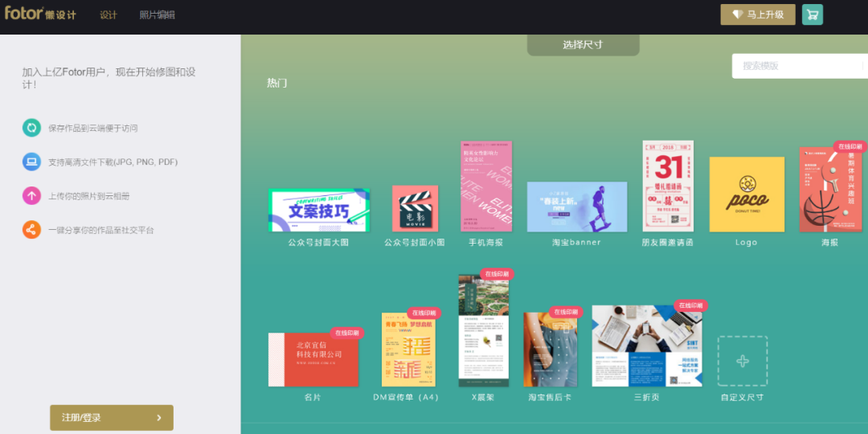The width and height of the screenshot is (868, 434).
Task: Click the 在线印刷 badge on the 海报 template
Action: 850,147
